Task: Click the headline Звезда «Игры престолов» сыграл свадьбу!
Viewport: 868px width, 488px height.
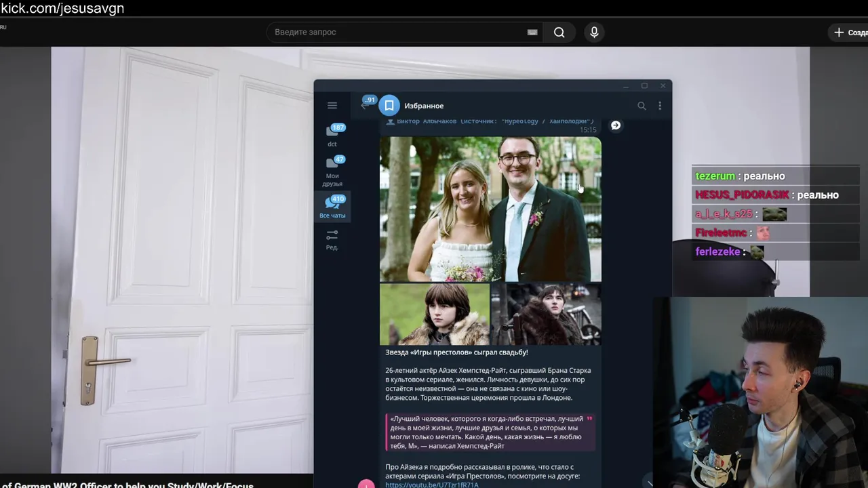Action: click(456, 352)
